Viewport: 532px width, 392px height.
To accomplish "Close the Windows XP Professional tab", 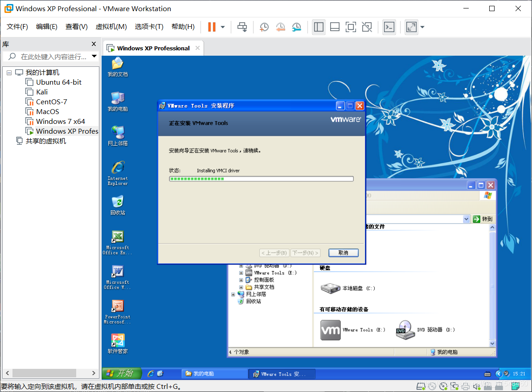I will pos(197,48).
